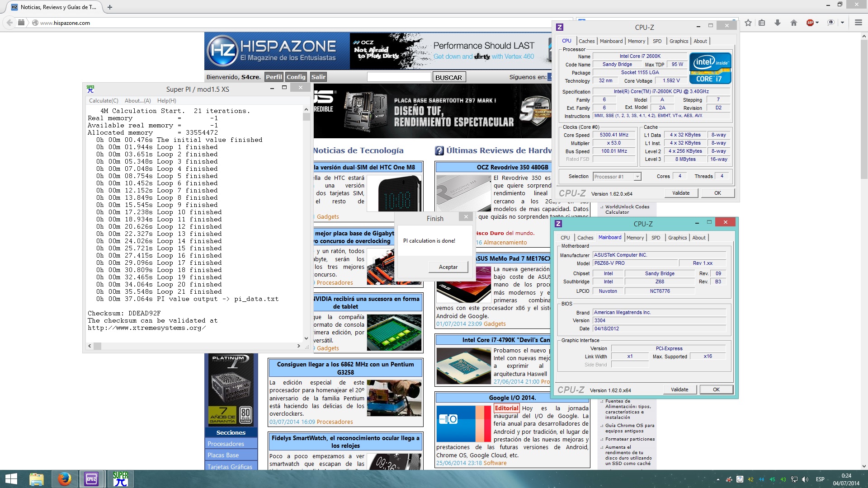Open the Pentium G3258 6862 MHz article

pos(345,368)
